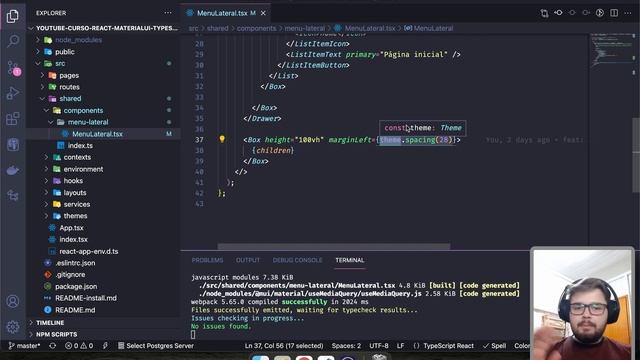The height and width of the screenshot is (360, 640).
Task: Open the Accounts menu in activity bar
Action: click(x=13, y=301)
